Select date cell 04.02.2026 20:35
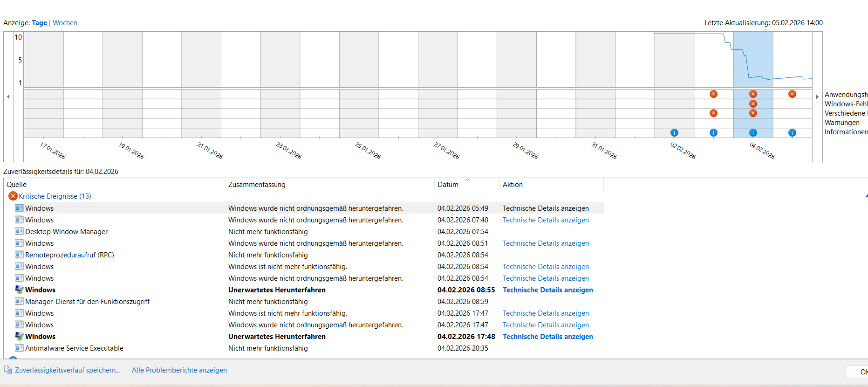The width and height of the screenshot is (868, 387). [x=463, y=348]
